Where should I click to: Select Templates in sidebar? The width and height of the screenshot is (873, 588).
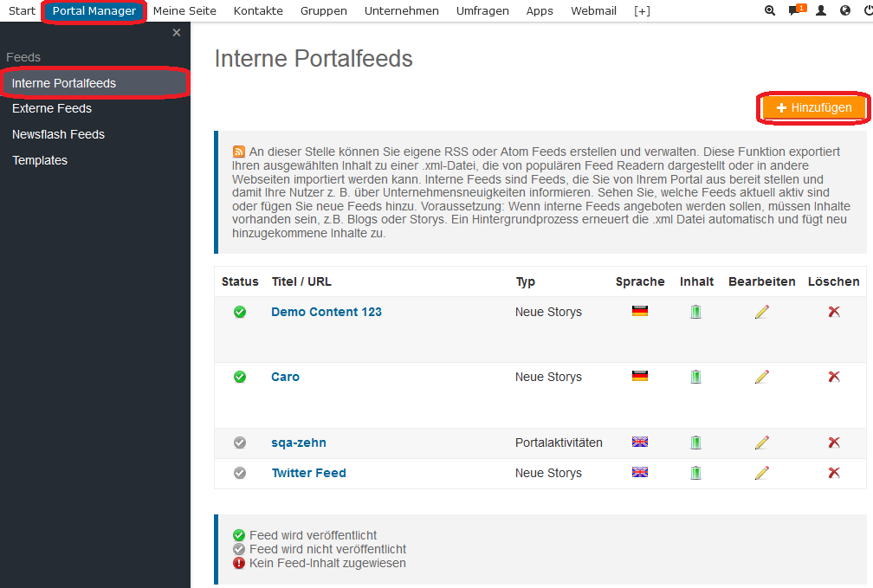click(40, 160)
